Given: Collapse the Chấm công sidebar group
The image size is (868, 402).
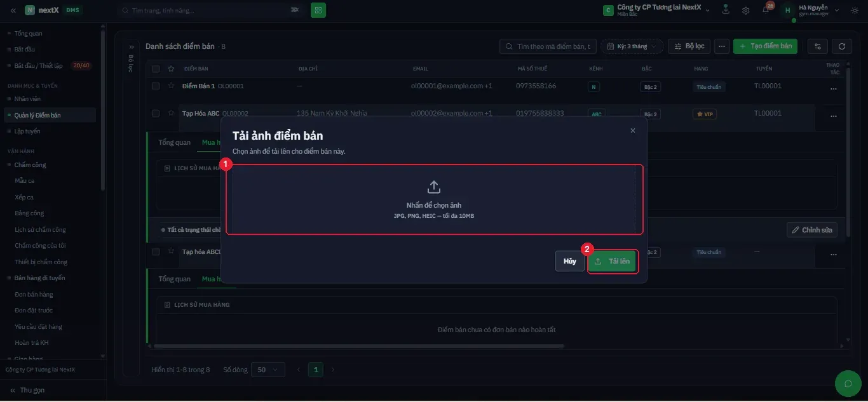Looking at the screenshot, I should (30, 164).
